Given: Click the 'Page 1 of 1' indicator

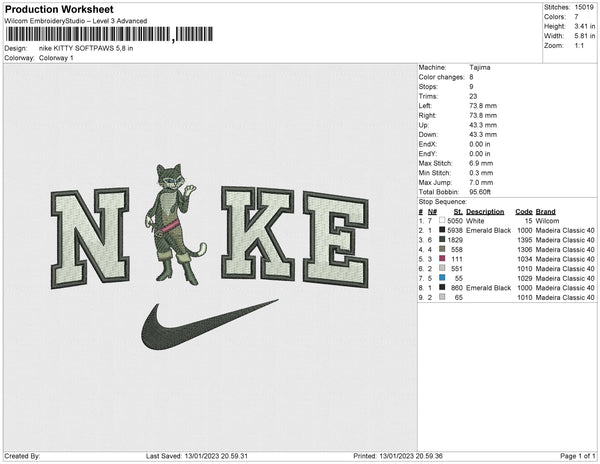Looking at the screenshot, I should click(x=578, y=456).
